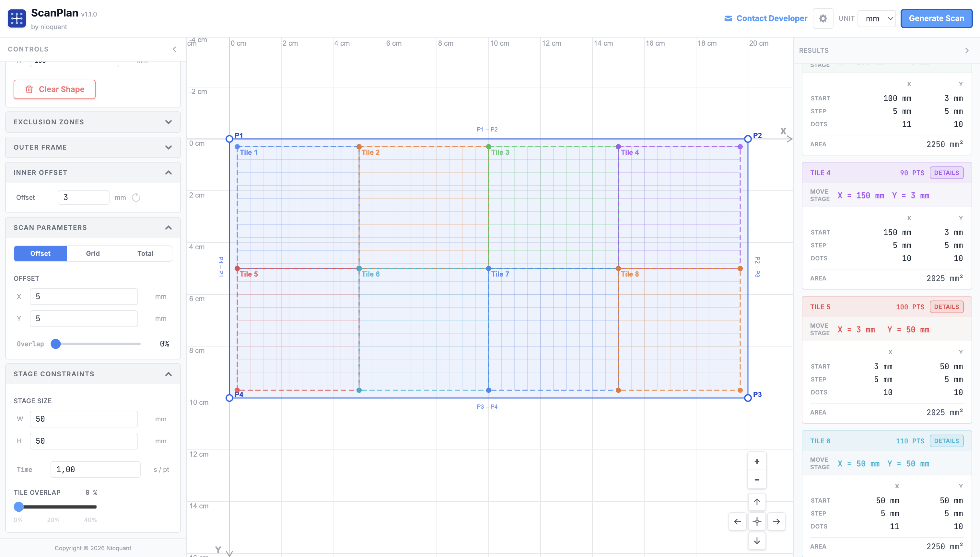Image resolution: width=980 pixels, height=557 pixels.
Task: Open Tile 4 Details
Action: pyautogui.click(x=946, y=173)
